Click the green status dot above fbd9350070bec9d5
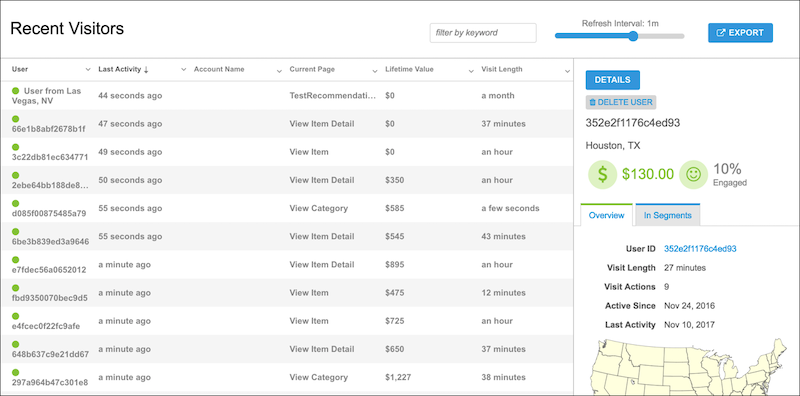 tap(15, 288)
